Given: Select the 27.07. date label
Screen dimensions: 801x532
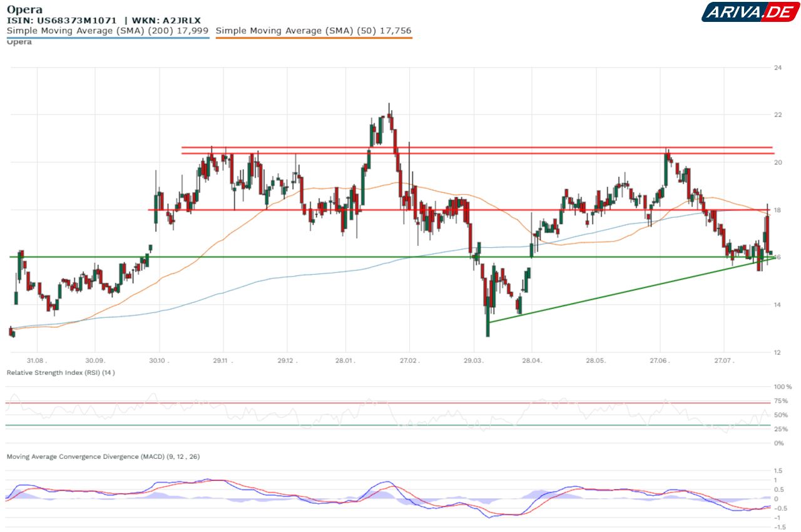Looking at the screenshot, I should [x=723, y=362].
